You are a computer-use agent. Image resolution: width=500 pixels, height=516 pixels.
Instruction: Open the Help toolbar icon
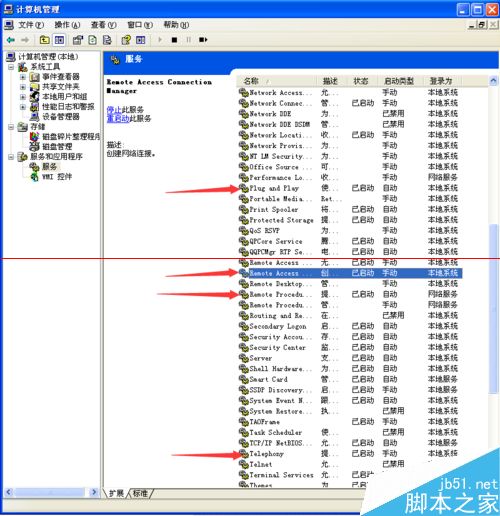click(126, 40)
